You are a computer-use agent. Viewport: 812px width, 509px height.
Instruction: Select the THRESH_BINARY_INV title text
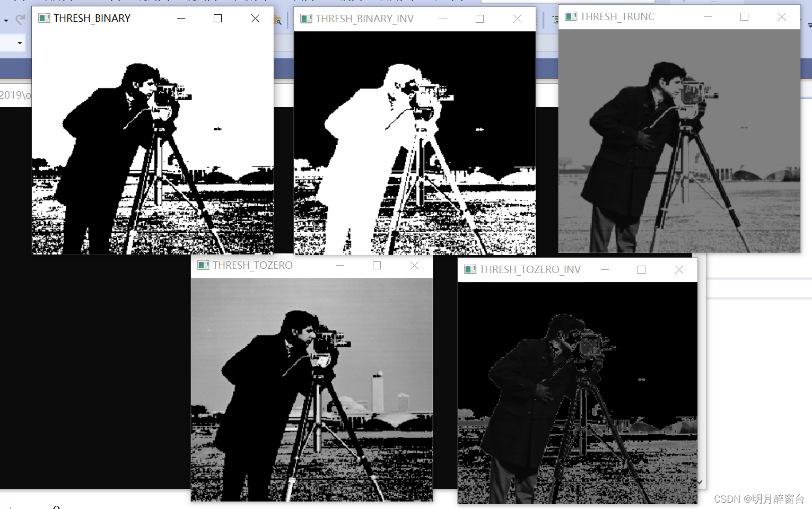tap(364, 19)
